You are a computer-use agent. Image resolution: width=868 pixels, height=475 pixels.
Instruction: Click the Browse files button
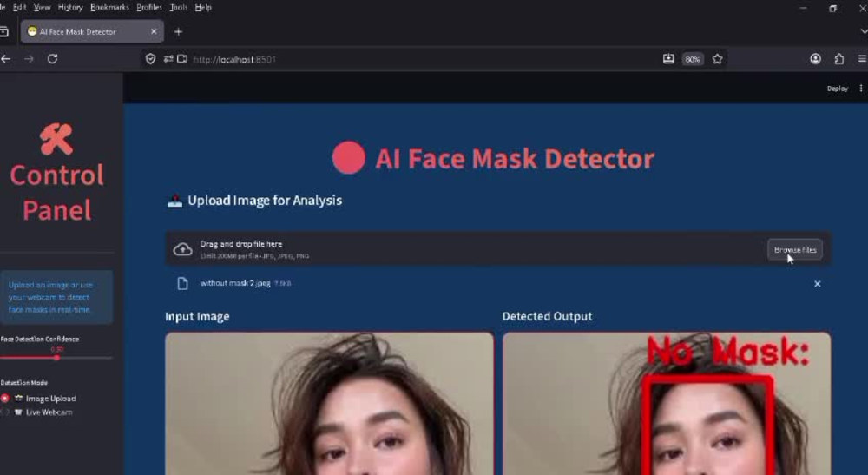click(x=795, y=250)
